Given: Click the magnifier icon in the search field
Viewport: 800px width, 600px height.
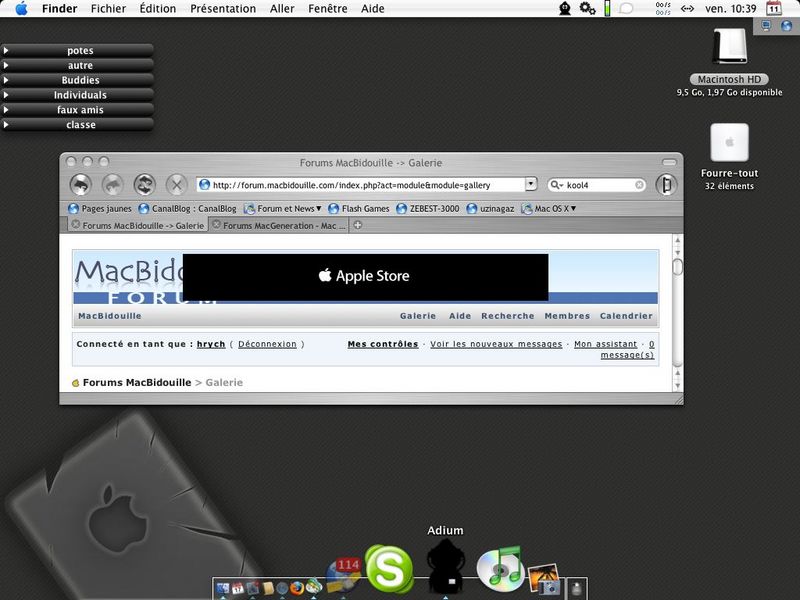Looking at the screenshot, I should 556,185.
